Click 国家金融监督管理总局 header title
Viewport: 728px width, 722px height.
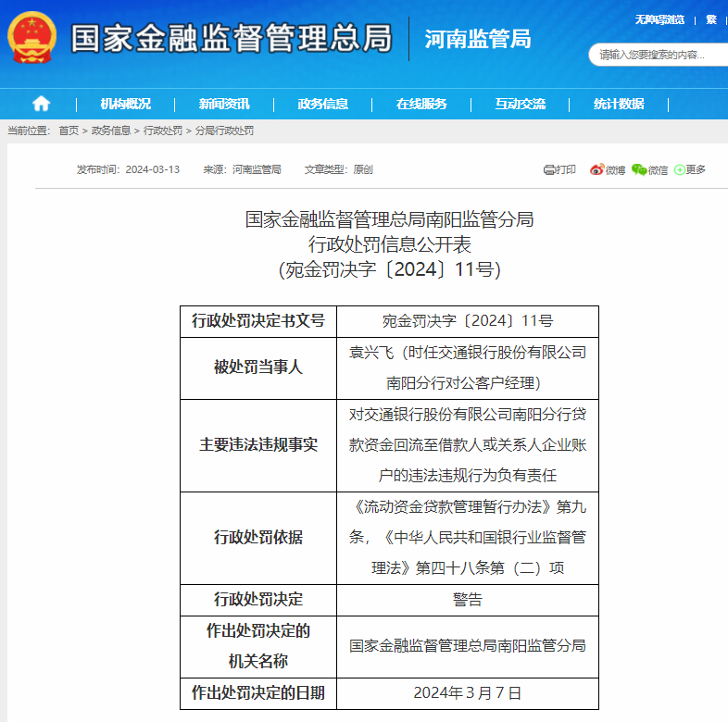tap(232, 39)
